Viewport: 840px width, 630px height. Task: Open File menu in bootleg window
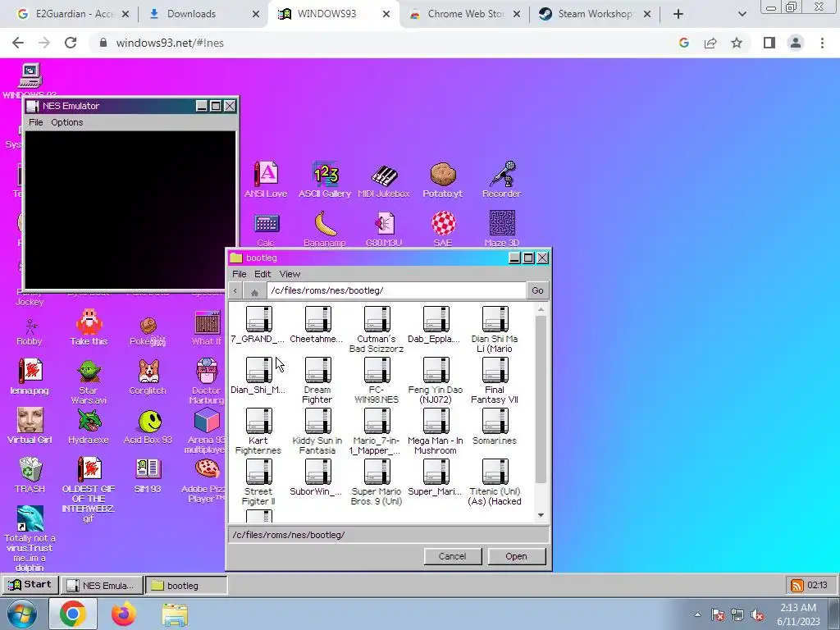point(239,274)
